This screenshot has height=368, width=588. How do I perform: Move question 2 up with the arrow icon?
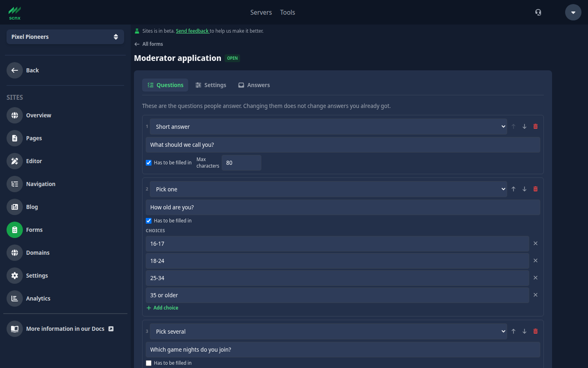tap(513, 189)
